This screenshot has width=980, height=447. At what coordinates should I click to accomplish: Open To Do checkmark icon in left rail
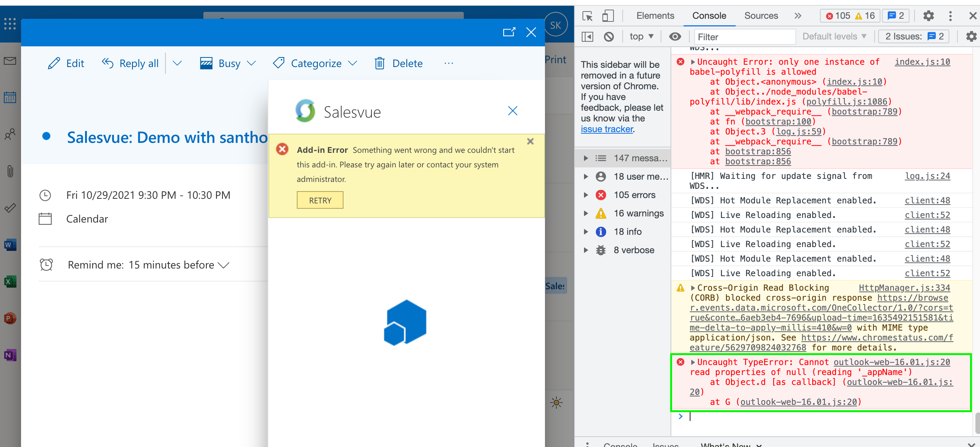[10, 208]
